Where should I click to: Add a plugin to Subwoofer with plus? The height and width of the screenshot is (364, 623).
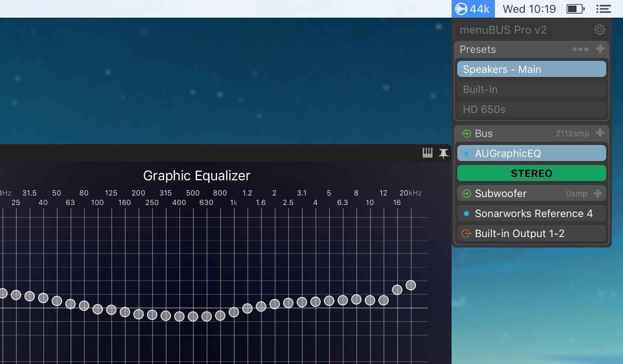(x=598, y=194)
